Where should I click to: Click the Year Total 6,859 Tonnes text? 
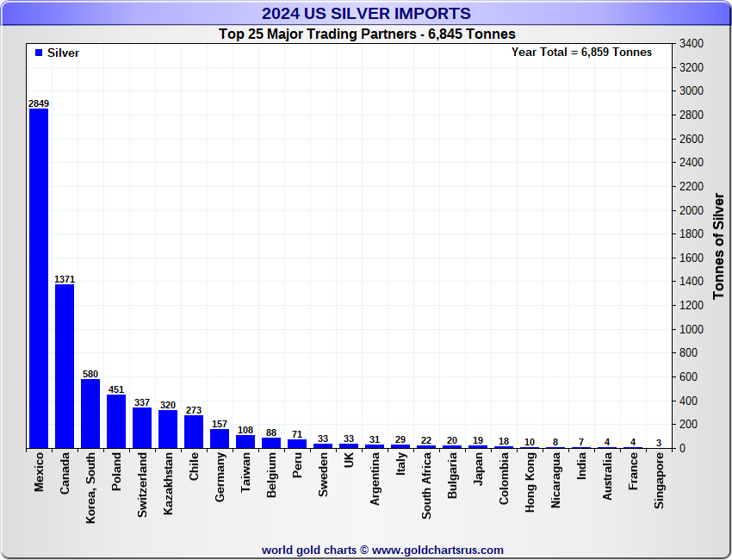coord(581,53)
